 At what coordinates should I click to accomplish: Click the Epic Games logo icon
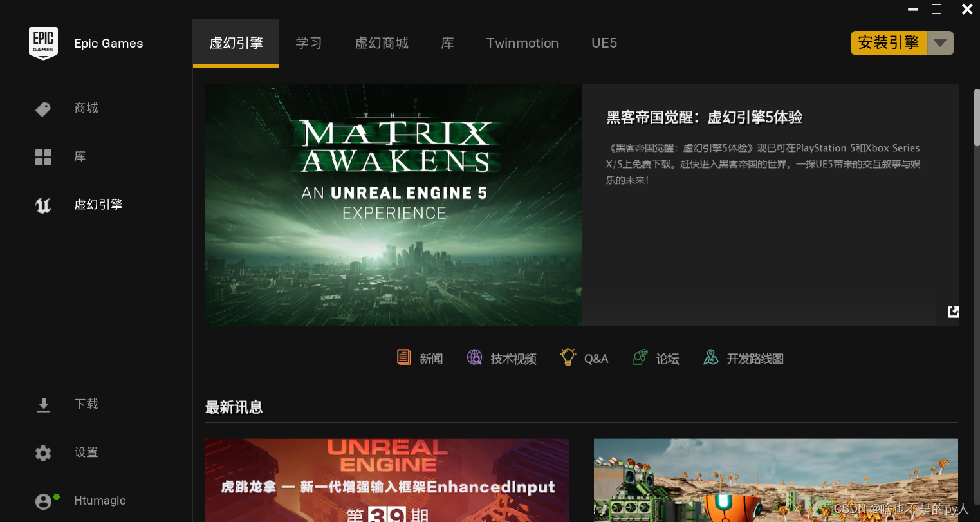pos(43,43)
